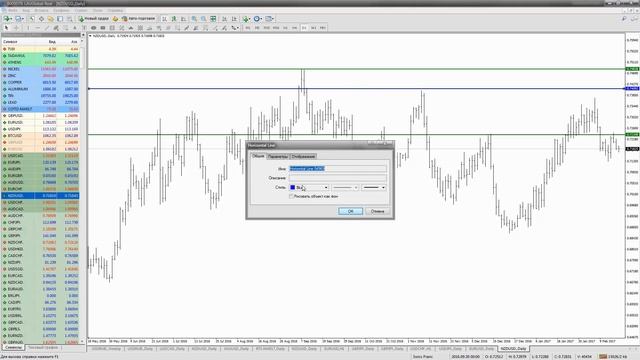Select the equidistant channel tool

point(56,28)
